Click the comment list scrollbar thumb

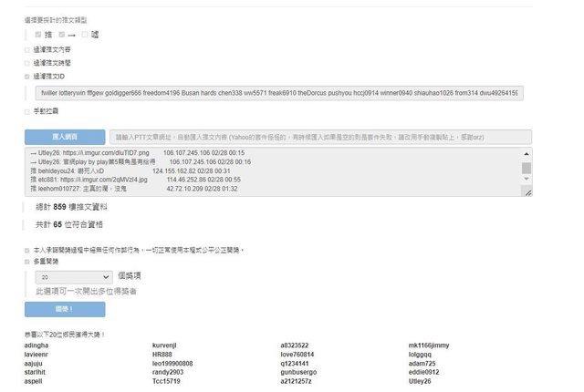coord(527,168)
